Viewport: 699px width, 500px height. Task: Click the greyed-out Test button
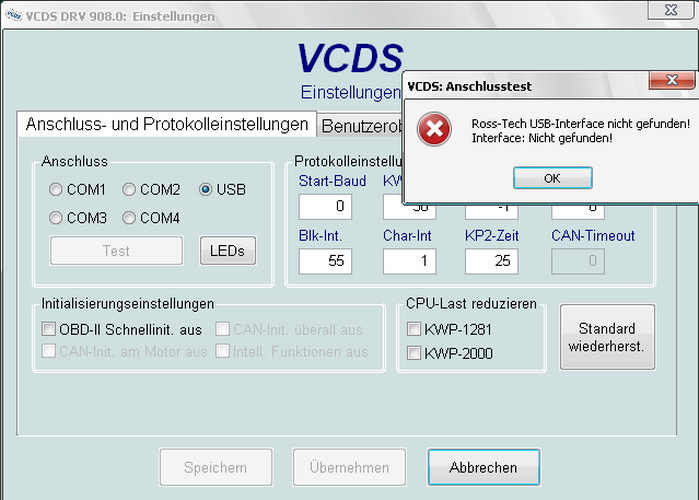click(116, 251)
